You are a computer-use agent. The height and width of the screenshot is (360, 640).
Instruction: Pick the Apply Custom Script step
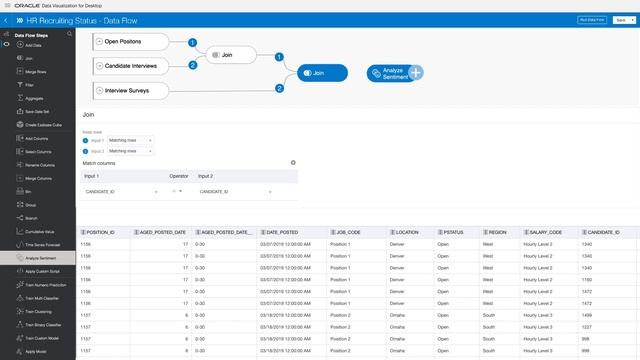coord(38,271)
